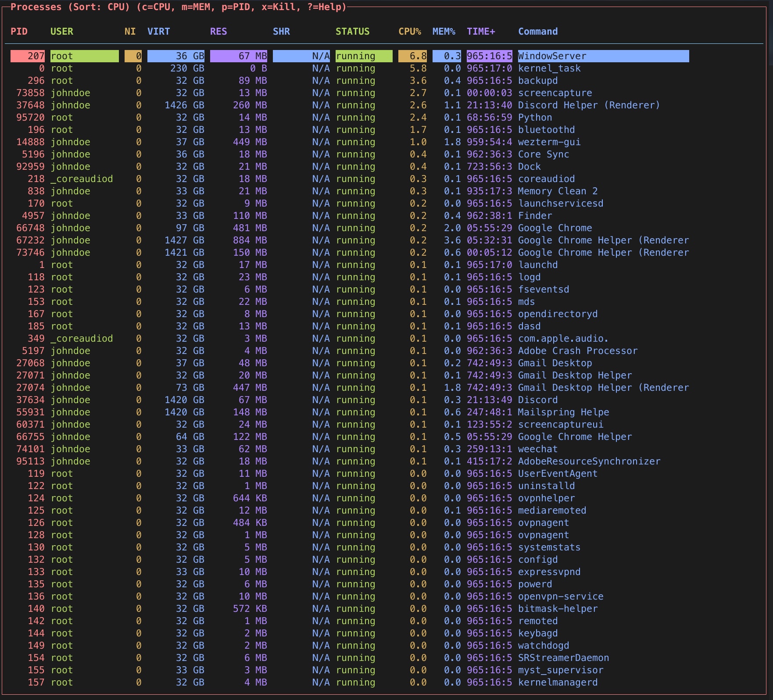The image size is (773, 700).
Task: Sort by the MEM% column header
Action: [x=444, y=32]
